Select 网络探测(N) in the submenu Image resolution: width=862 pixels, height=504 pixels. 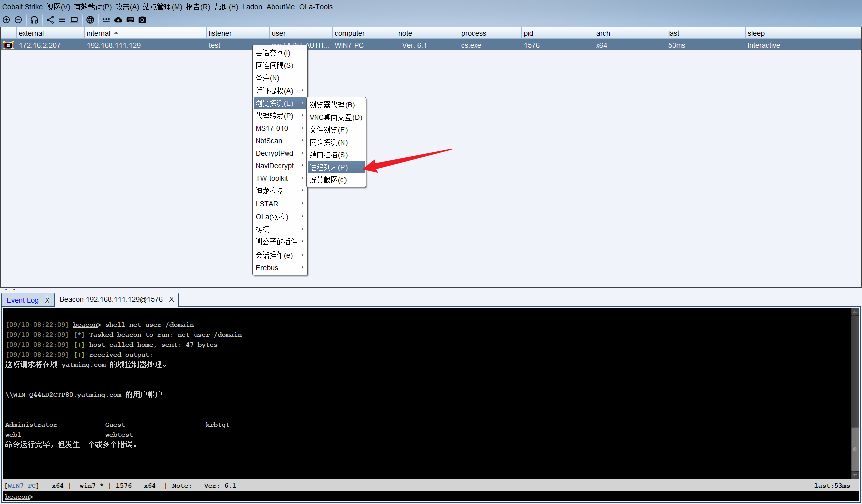336,142
